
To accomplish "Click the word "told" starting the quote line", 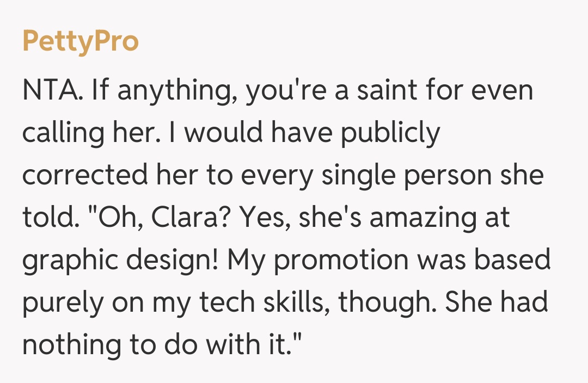I will click(x=45, y=218).
